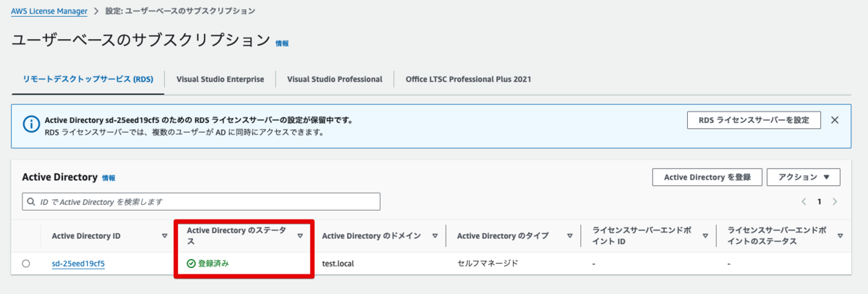The height and width of the screenshot is (294, 868).
Task: Switch to the Visual Studio Professional tab
Action: click(334, 79)
